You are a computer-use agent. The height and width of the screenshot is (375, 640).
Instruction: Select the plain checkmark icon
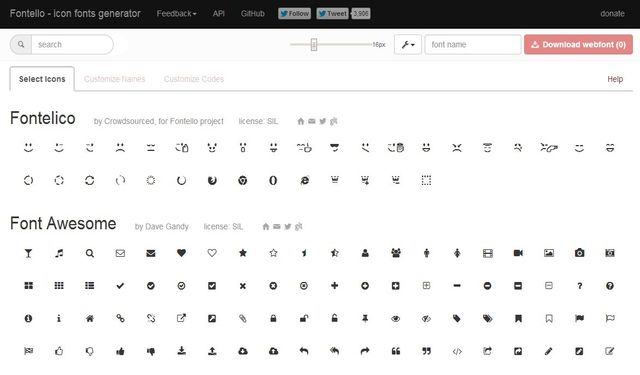[120, 286]
